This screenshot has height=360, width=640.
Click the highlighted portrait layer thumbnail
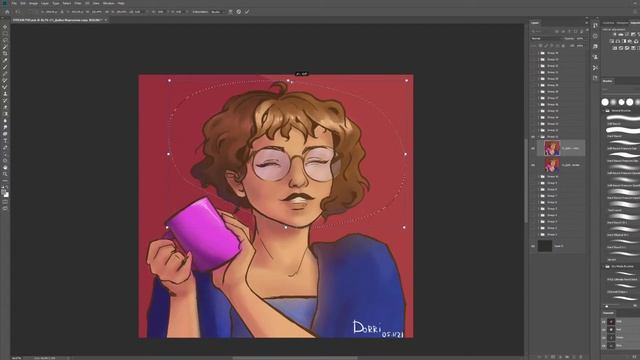tap(552, 148)
